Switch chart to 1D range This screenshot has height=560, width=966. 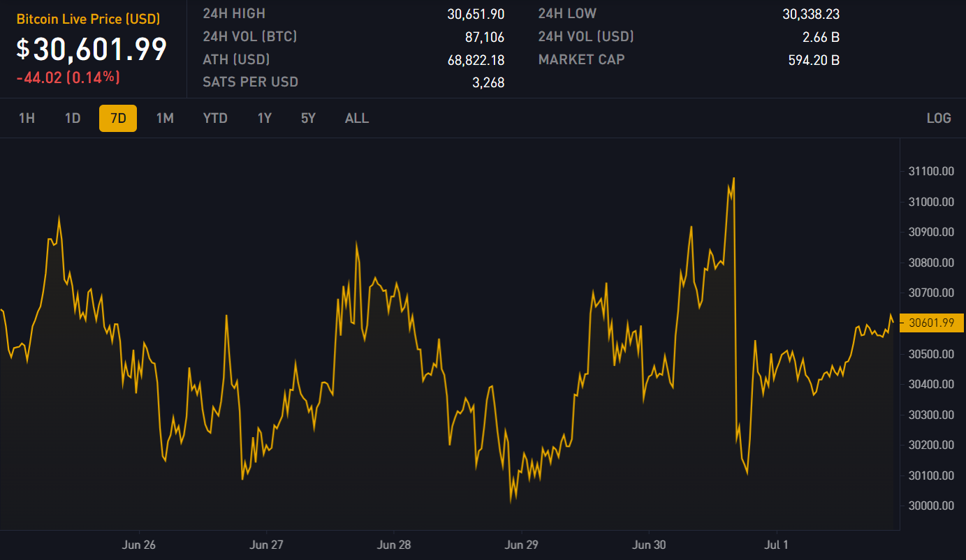(73, 119)
